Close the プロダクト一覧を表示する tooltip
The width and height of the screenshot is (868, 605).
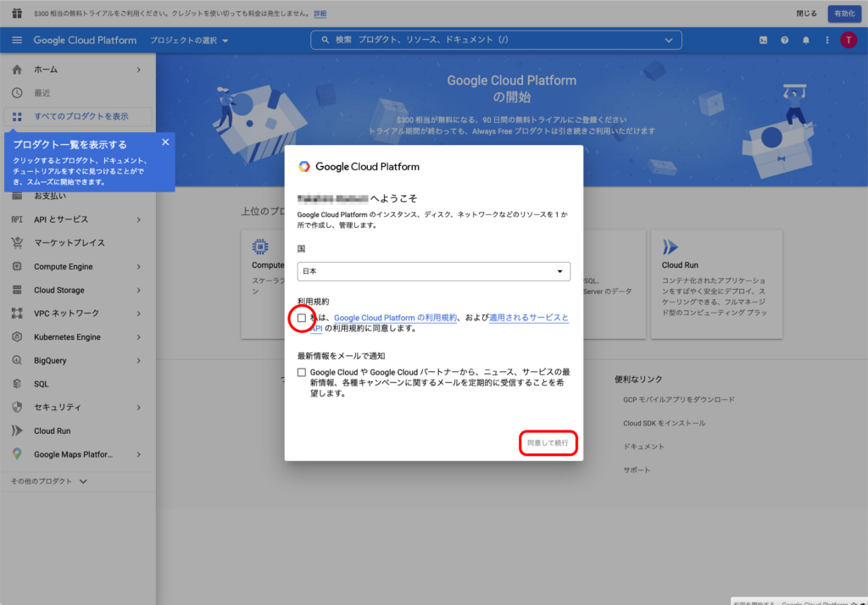pos(165,142)
